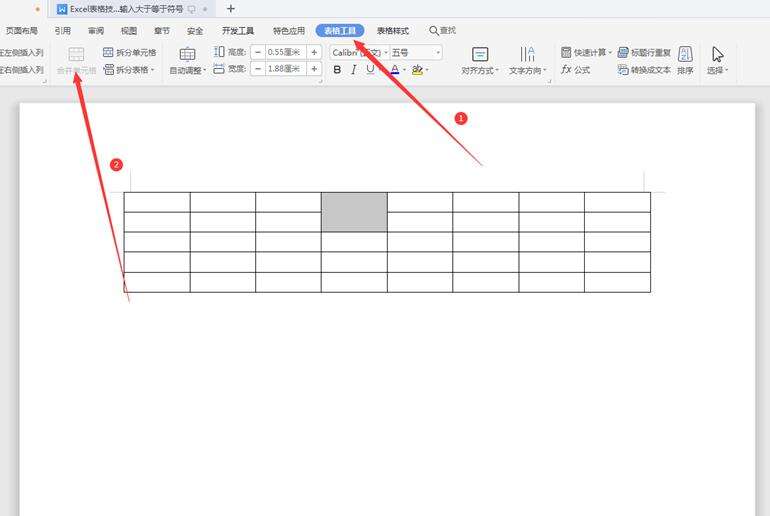Open Text Direction (文字方向) options
Image resolution: width=770 pixels, height=516 pixels.
click(x=527, y=61)
